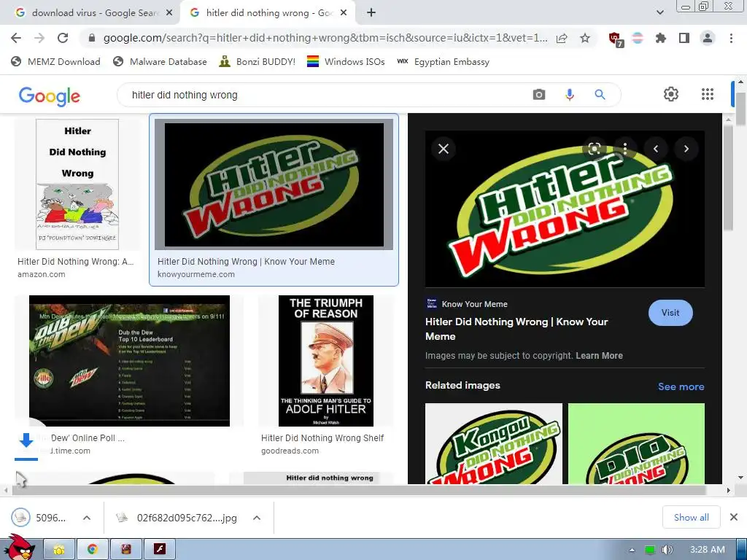The width and height of the screenshot is (747, 560).
Task: Click the browser address bar URL
Action: click(x=325, y=38)
